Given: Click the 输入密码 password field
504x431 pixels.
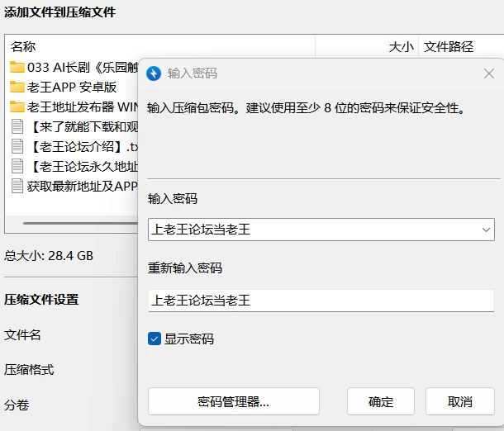Looking at the screenshot, I should click(x=321, y=230).
